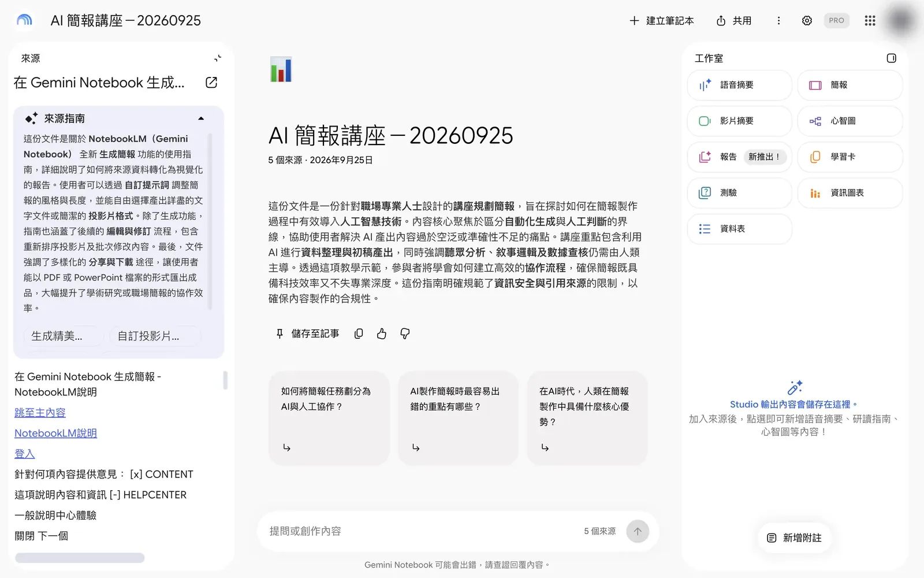Click the 5 個來源 selector in chat box
The width and height of the screenshot is (924, 578).
tap(599, 531)
